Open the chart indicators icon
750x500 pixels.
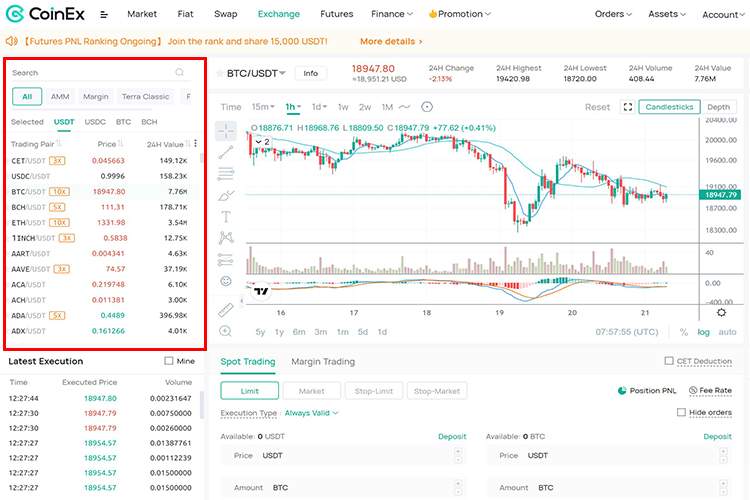click(x=405, y=107)
